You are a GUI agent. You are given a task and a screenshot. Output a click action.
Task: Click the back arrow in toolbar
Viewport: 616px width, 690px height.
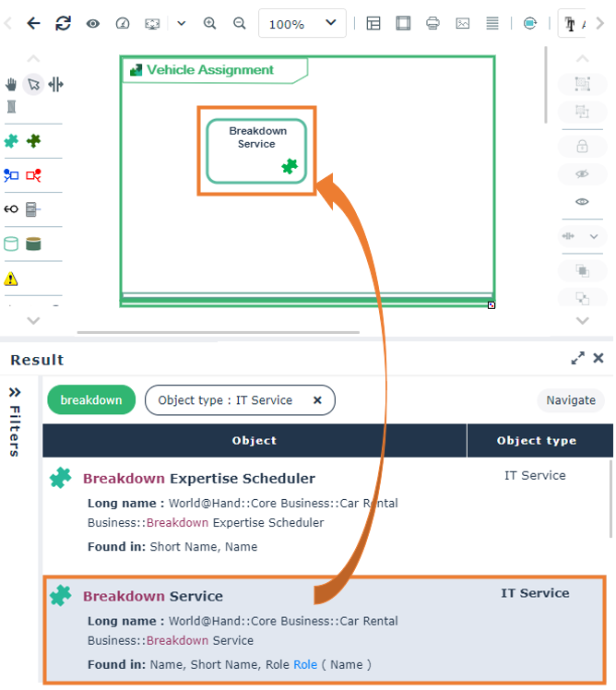33,23
